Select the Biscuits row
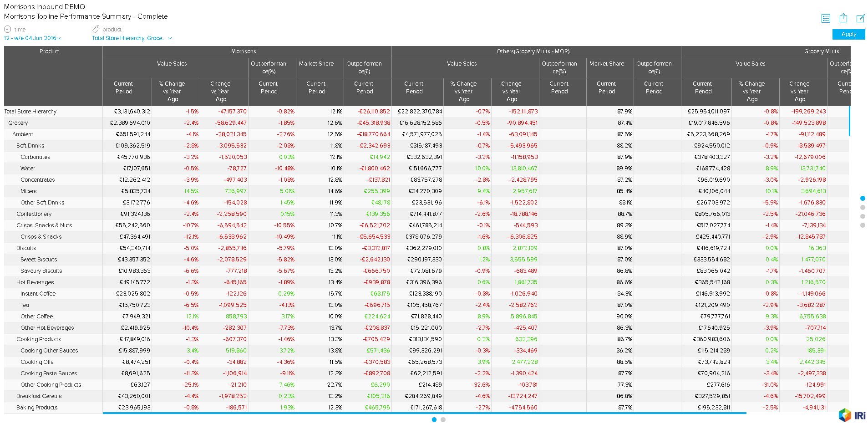The image size is (868, 424). [426, 248]
